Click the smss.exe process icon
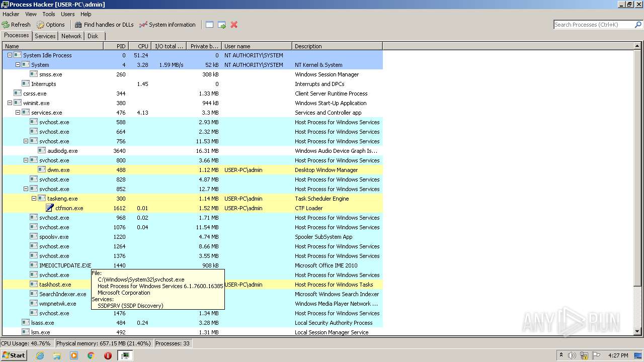 [x=34, y=74]
